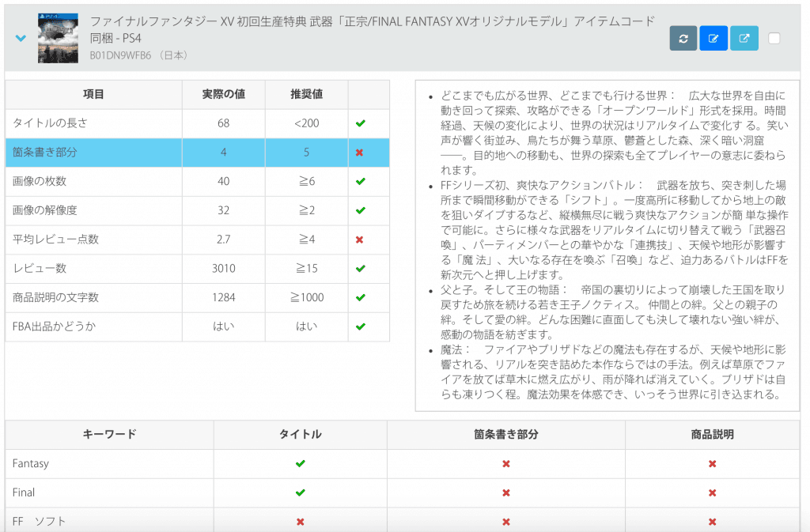Click the recommended value ≧6
Viewport: 810px width, 532px height.
point(306,181)
